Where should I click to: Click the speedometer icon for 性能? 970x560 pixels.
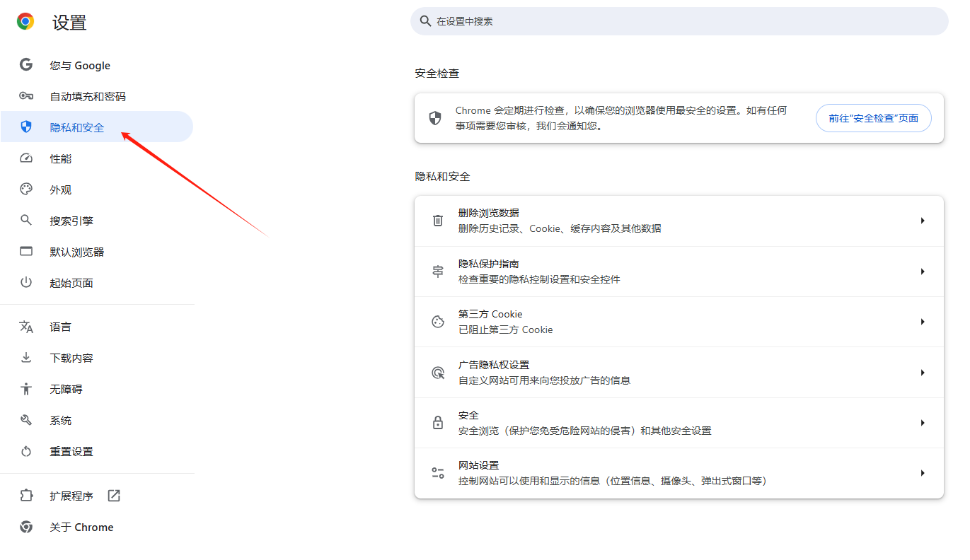(x=26, y=158)
